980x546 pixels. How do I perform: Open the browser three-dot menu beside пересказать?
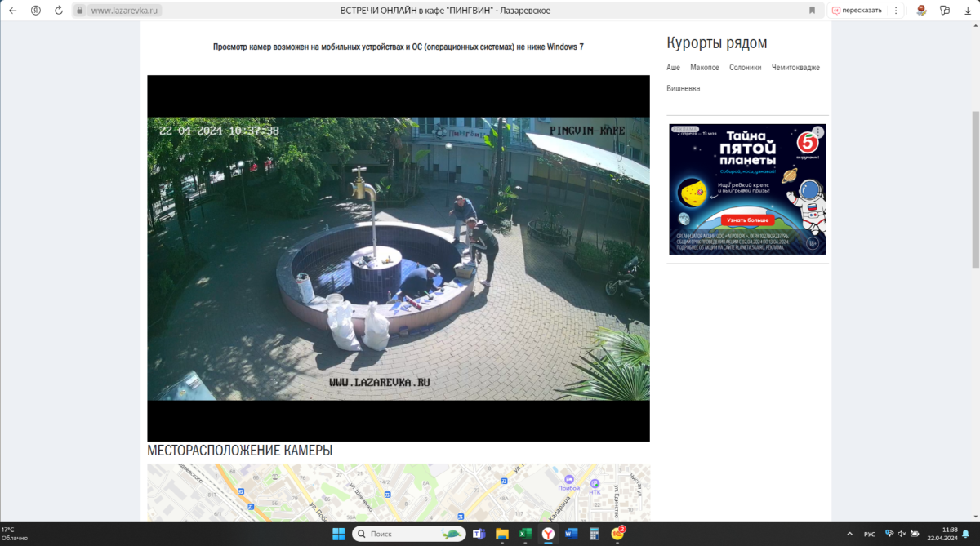tap(896, 11)
